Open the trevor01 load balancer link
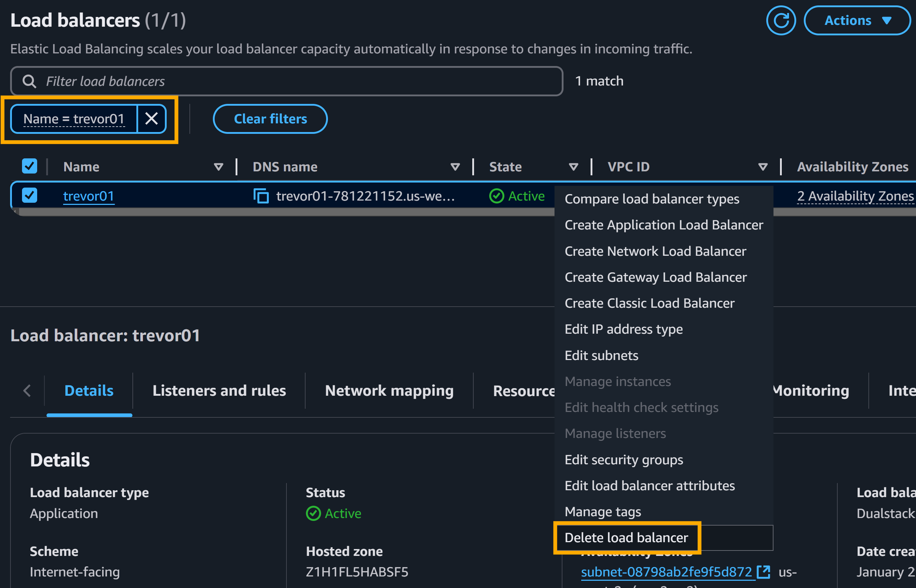This screenshot has width=916, height=588. tap(89, 196)
